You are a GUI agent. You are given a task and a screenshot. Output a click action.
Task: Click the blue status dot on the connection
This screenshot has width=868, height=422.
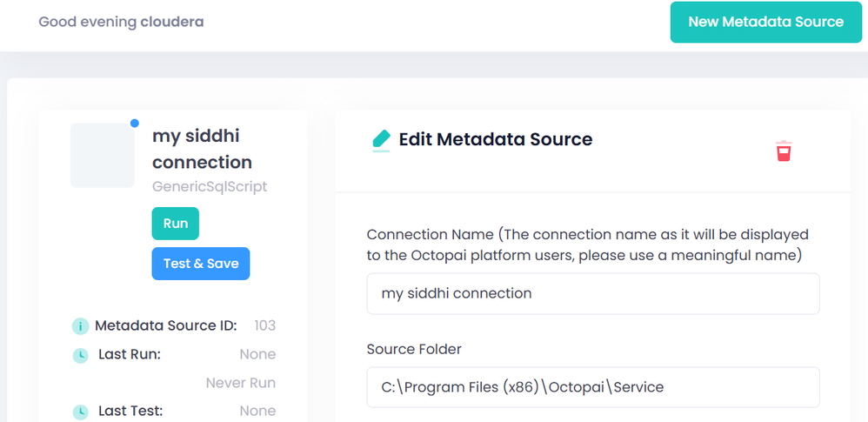[134, 124]
